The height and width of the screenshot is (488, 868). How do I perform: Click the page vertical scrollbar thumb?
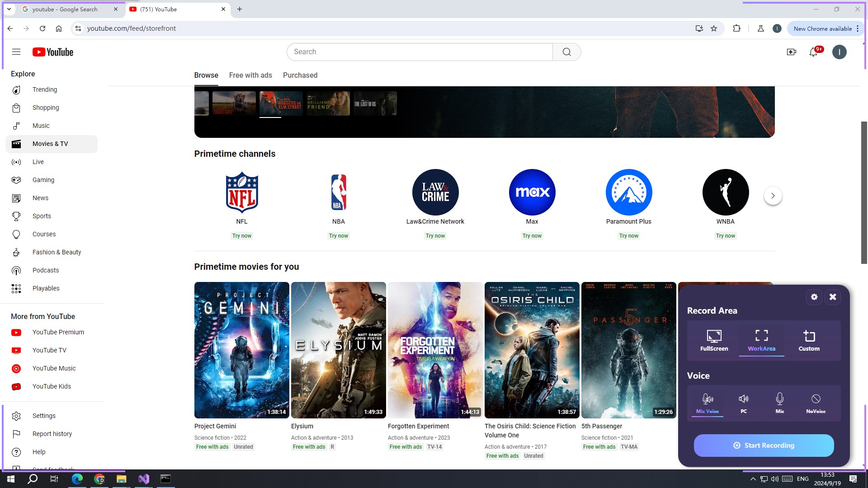[x=864, y=192]
